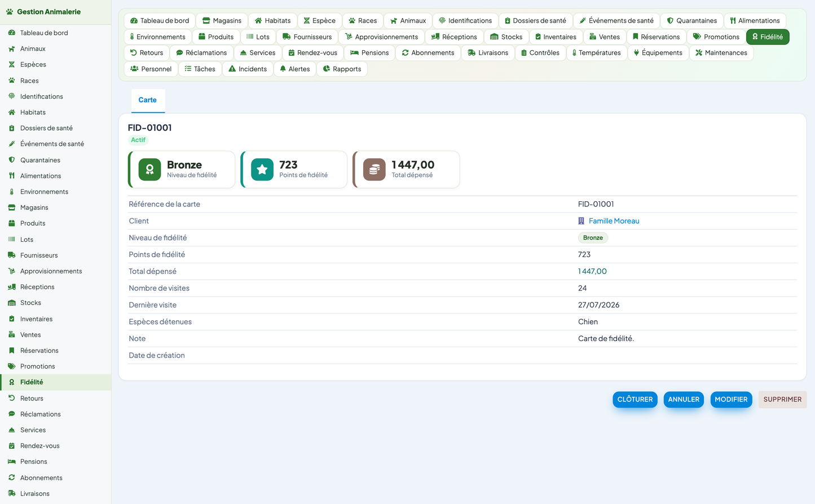The height and width of the screenshot is (504, 815).
Task: Open Tâches in top navigation
Action: click(200, 69)
